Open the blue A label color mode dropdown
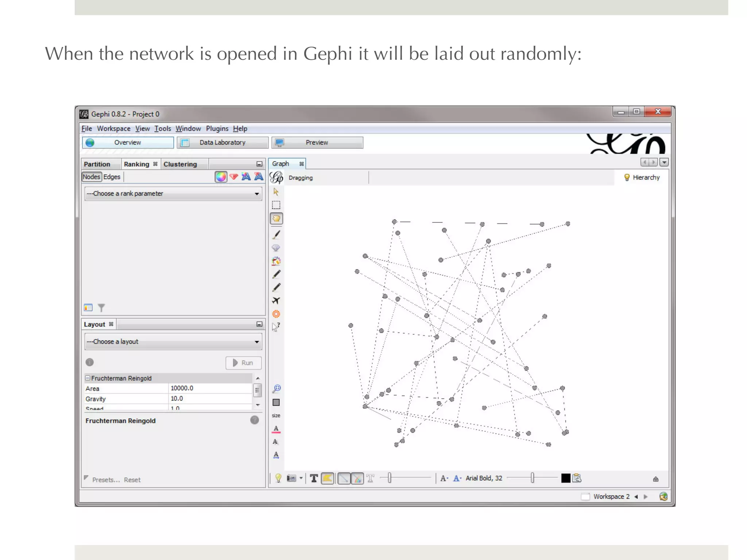 coord(457,478)
